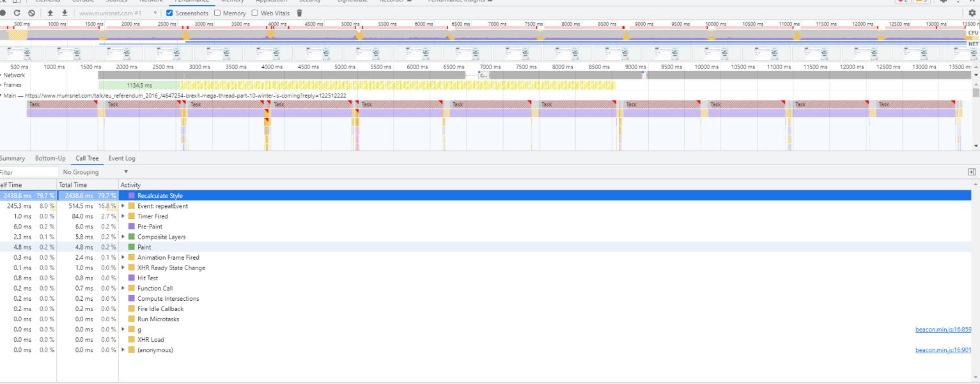
Task: Click the Filter input field
Action: pyautogui.click(x=29, y=172)
